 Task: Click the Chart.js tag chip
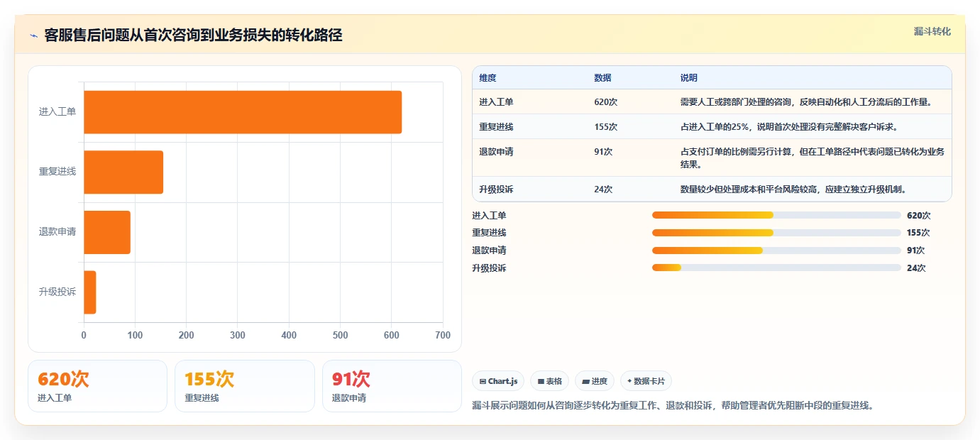(498, 381)
